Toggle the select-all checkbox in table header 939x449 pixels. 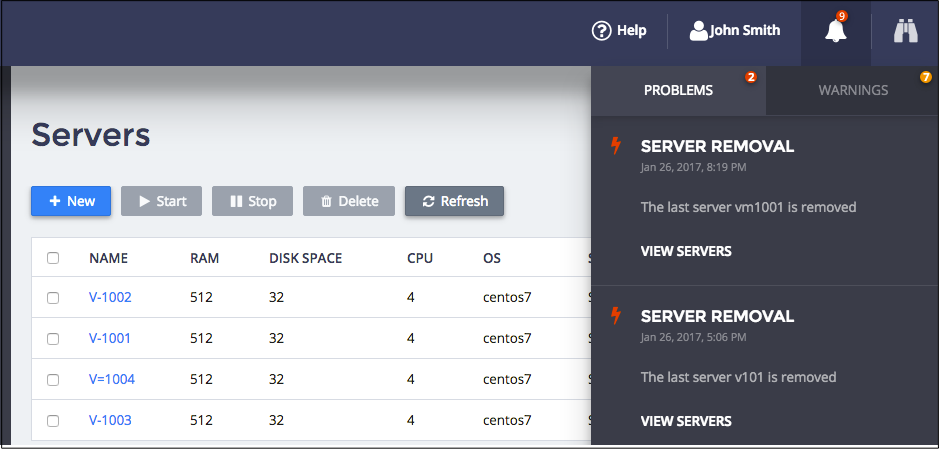(x=53, y=258)
